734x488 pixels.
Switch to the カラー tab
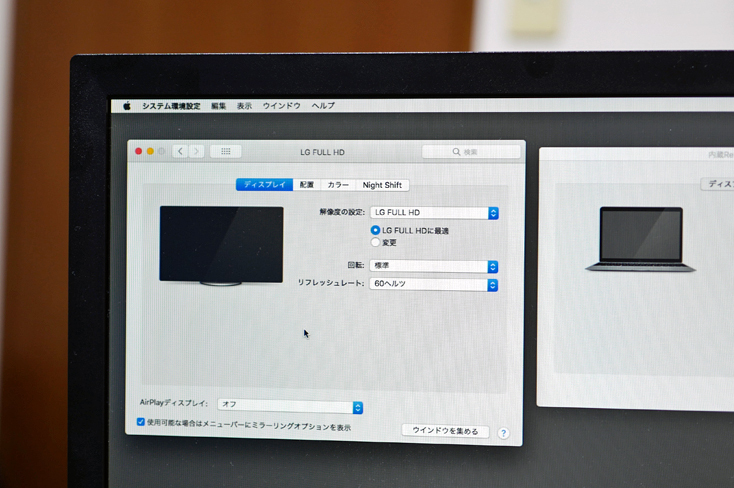point(338,185)
